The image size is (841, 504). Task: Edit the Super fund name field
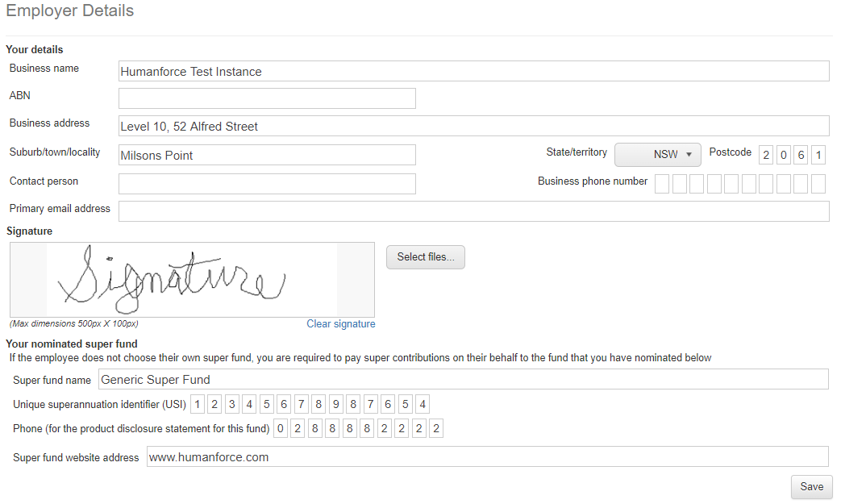(x=463, y=379)
